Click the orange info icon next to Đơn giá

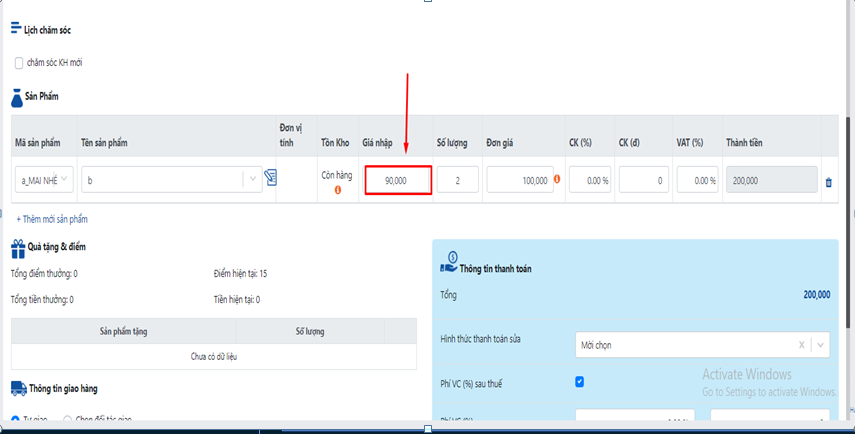(x=557, y=180)
